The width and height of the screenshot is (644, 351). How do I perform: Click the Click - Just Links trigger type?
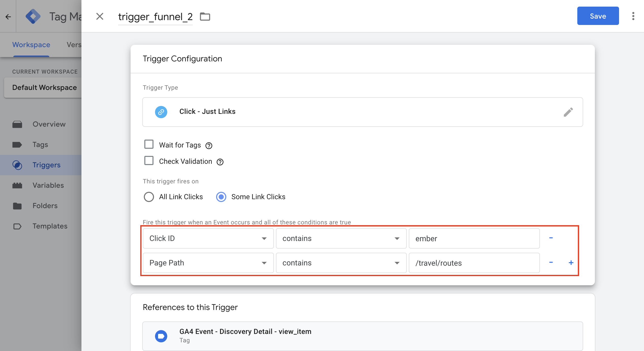point(362,112)
